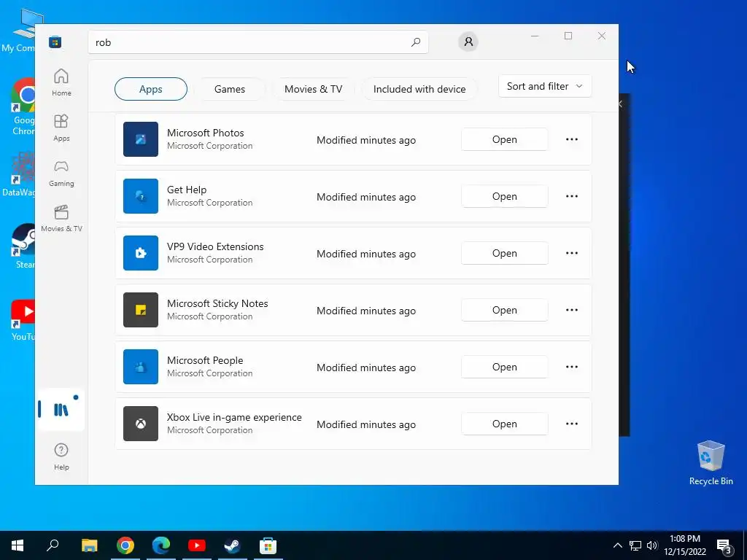Open network status tray icon
The image size is (747, 560).
[x=635, y=545]
